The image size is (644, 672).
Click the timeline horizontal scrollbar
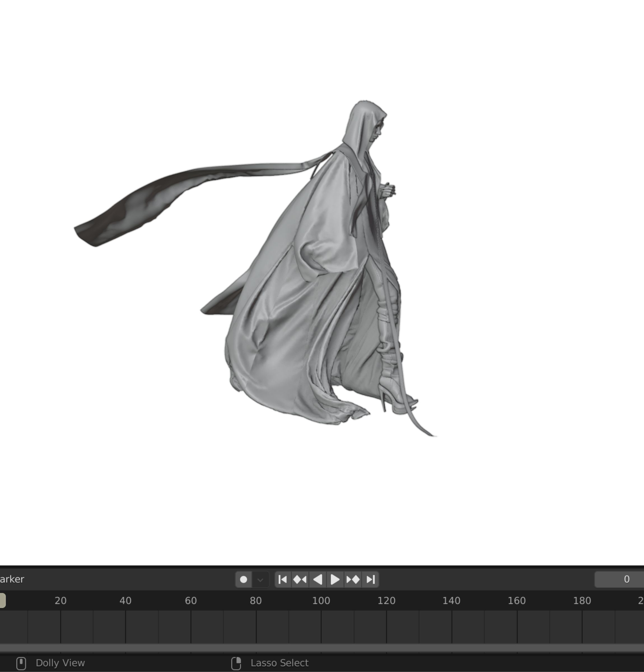[322, 648]
